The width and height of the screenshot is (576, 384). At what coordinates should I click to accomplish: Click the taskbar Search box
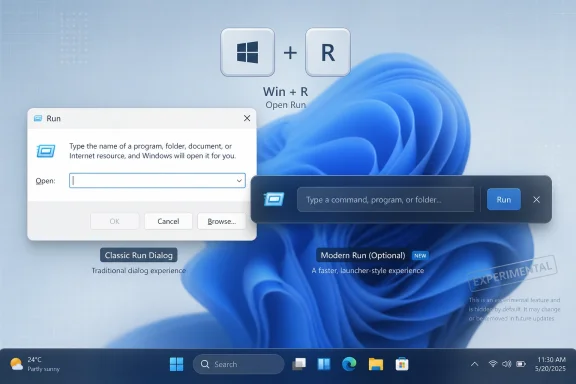(x=238, y=364)
